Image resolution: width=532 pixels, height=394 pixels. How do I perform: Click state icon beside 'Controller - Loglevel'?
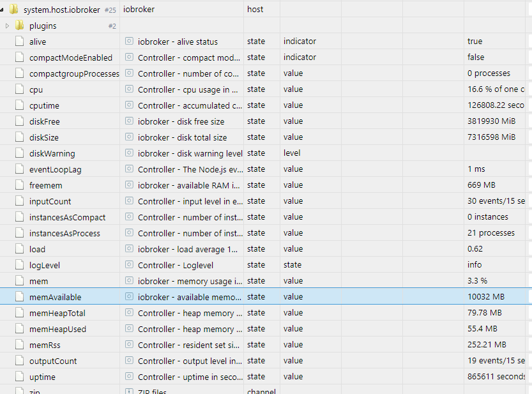[129, 264]
